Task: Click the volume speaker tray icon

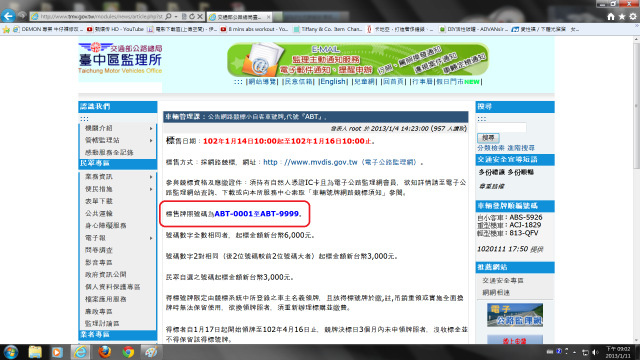Action: point(595,352)
